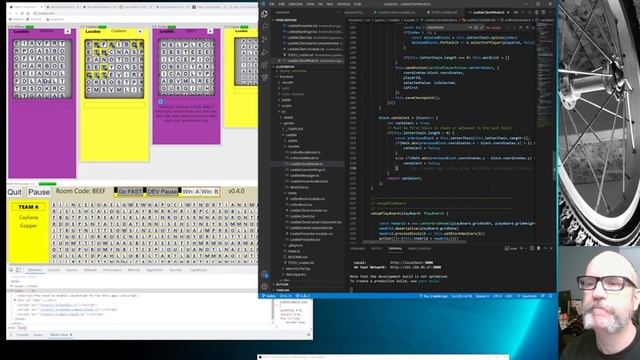The height and width of the screenshot is (360, 640).
Task: Show errors and warnings in status bar
Action: click(x=303, y=296)
